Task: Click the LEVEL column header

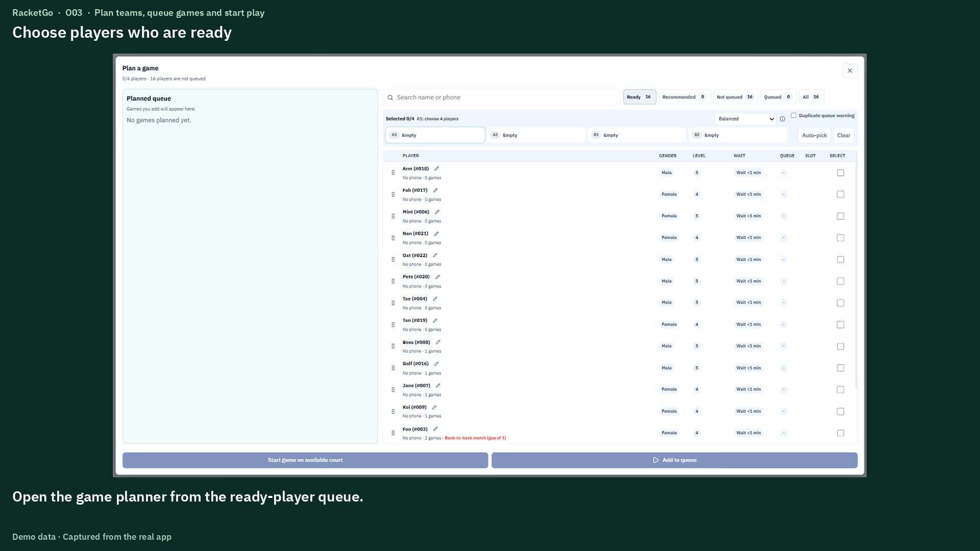Action: (699, 156)
